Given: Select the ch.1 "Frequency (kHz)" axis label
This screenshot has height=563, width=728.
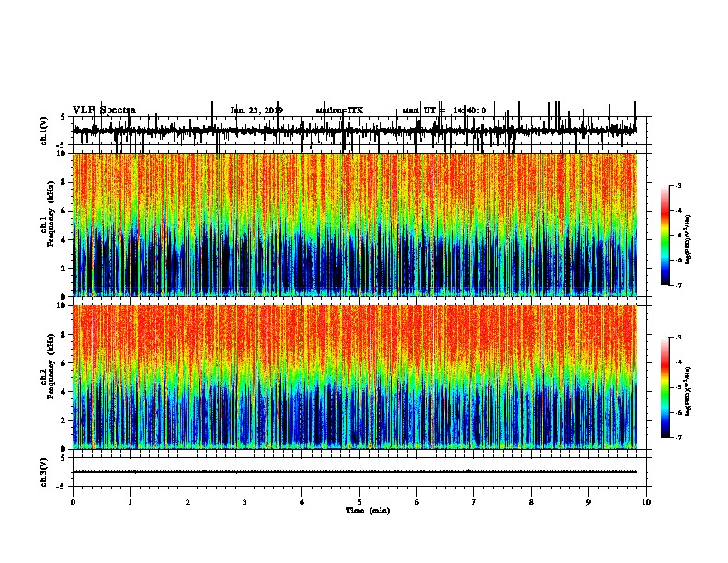Looking at the screenshot, I should click(51, 214).
